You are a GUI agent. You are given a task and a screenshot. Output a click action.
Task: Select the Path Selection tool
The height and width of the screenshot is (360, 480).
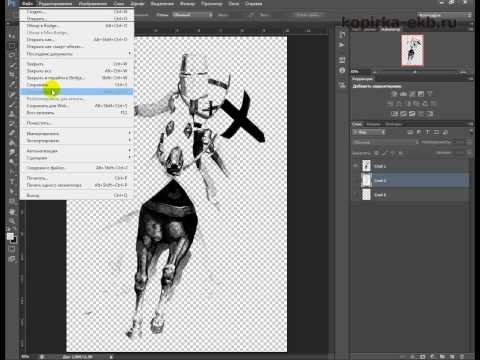pos(12,192)
